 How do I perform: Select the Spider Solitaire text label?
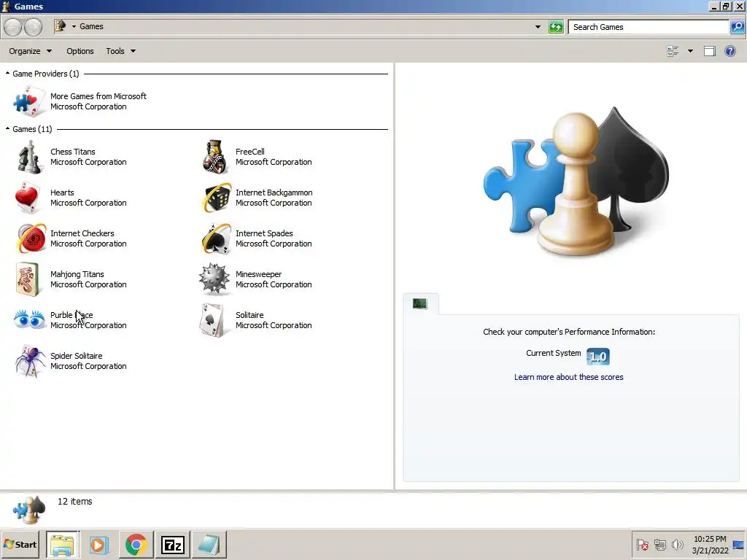[x=76, y=356]
